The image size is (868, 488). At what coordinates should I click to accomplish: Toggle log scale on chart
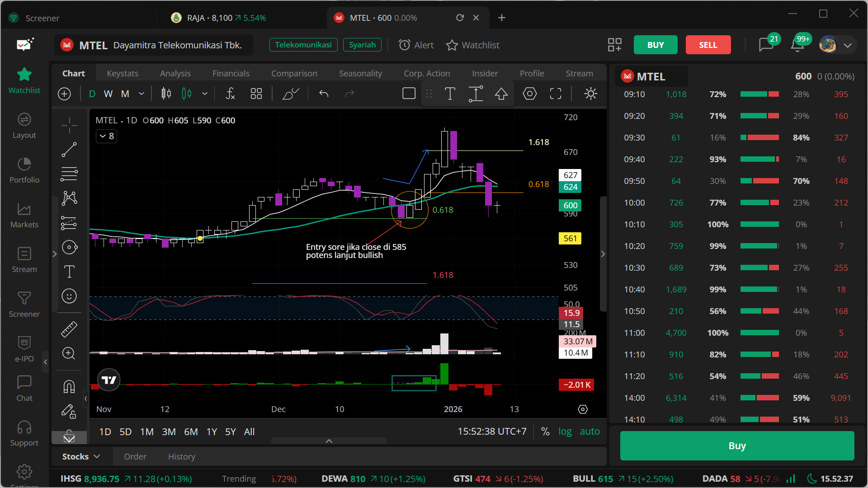coord(565,432)
